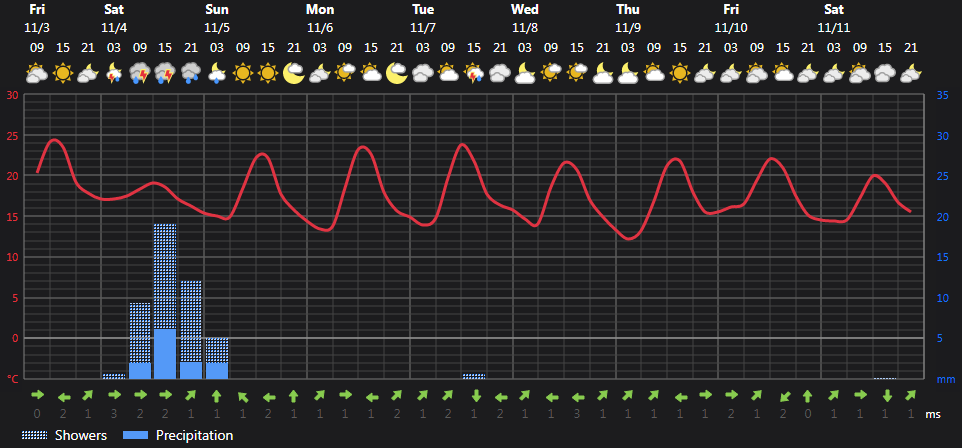Select the sunny icon for Thu 11/9 15:00
962x448 pixels.
(680, 74)
